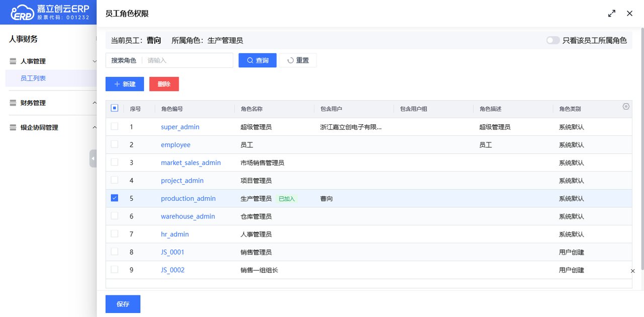Click the 角色类别 column header
This screenshot has height=317, width=644.
point(570,109)
